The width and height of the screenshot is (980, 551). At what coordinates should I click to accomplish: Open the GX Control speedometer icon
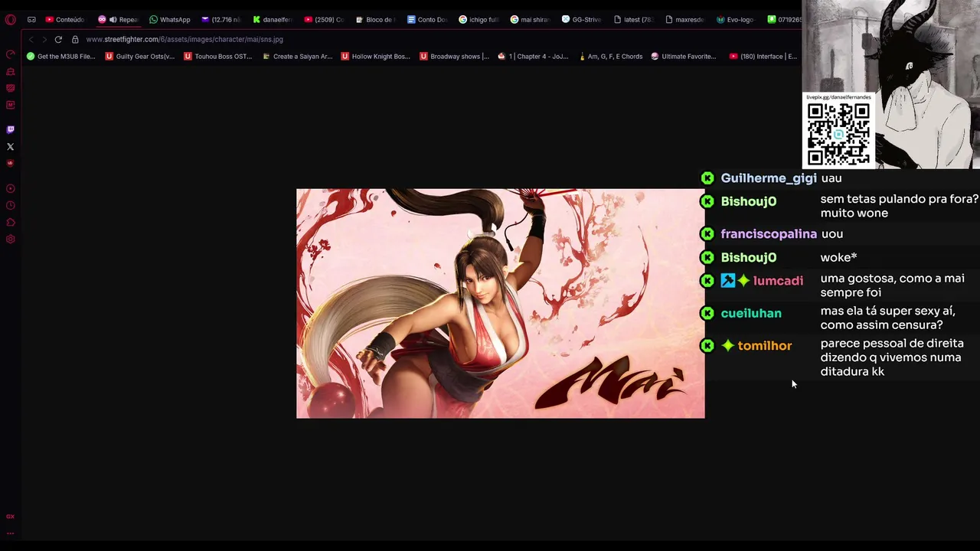coord(10,54)
